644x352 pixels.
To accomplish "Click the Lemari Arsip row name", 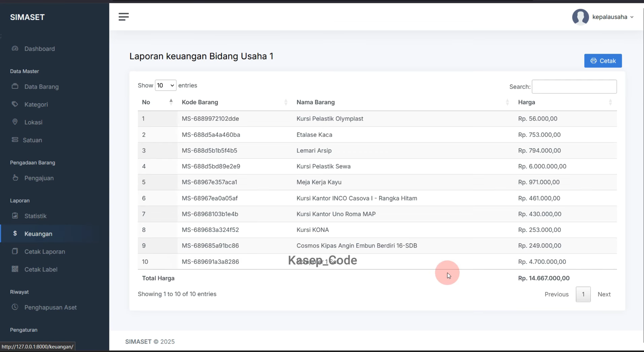I will (x=314, y=150).
